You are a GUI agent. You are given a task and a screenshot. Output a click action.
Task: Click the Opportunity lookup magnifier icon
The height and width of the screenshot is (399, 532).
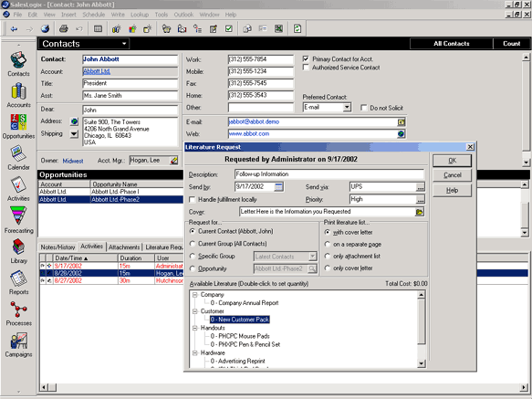[312, 269]
